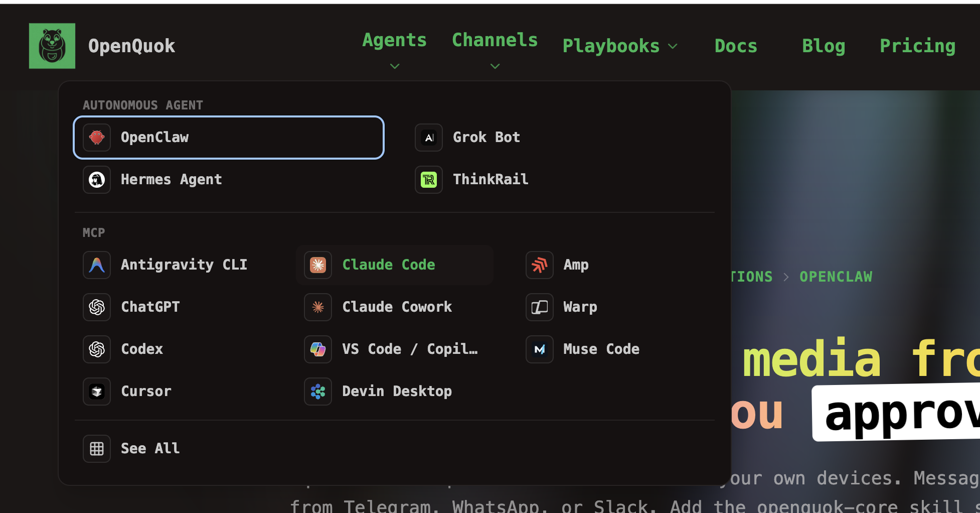Click the OpenQuok bear logo icon

(52, 46)
